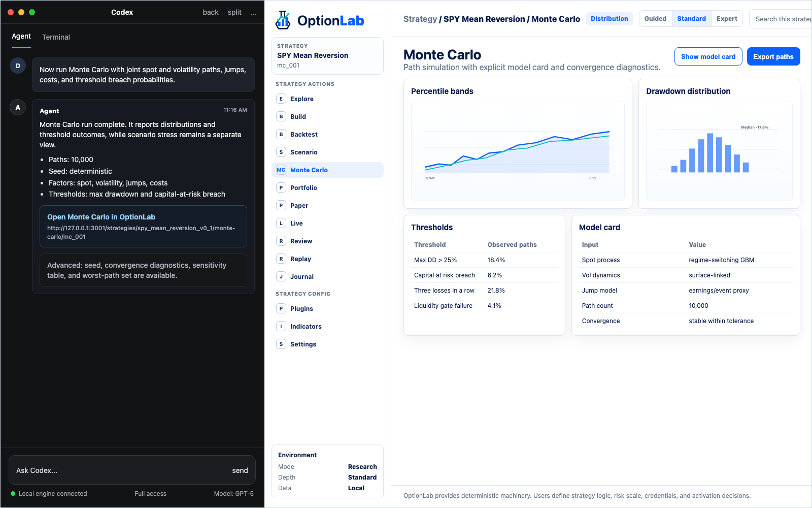Screen dimensions: 812x508
Task: Click the Export paths button
Action: 773,56
